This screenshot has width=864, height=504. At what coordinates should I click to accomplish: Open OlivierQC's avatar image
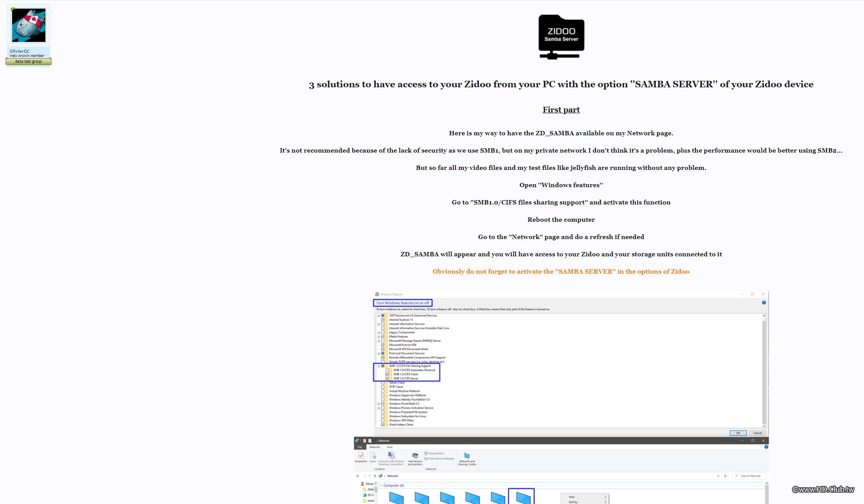point(29,25)
